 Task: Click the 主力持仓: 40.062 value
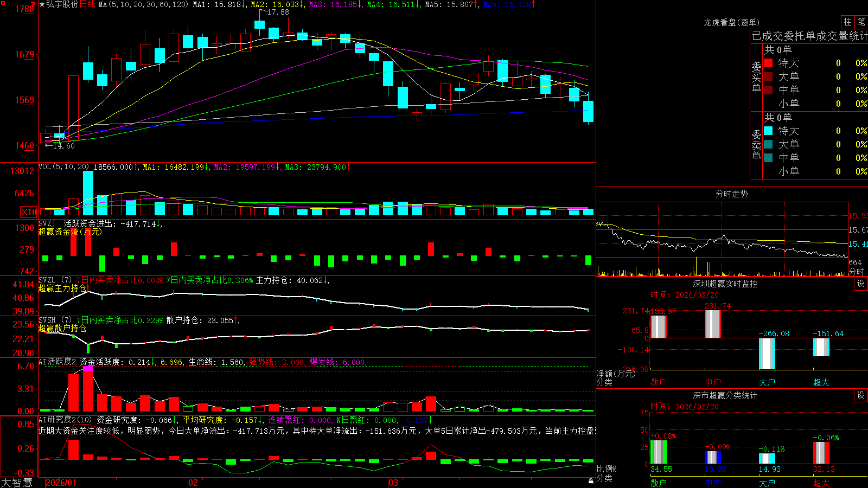click(290, 280)
